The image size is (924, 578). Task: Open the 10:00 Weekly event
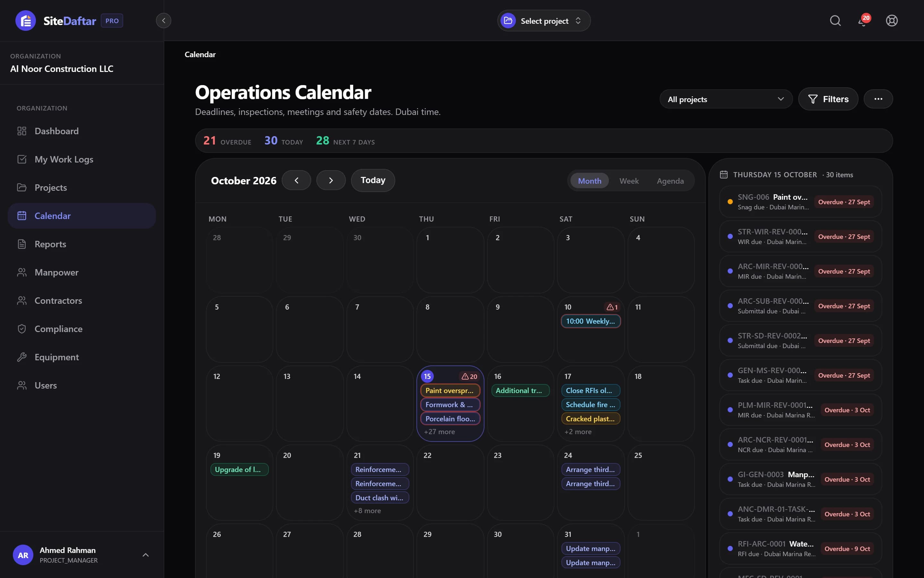click(591, 321)
